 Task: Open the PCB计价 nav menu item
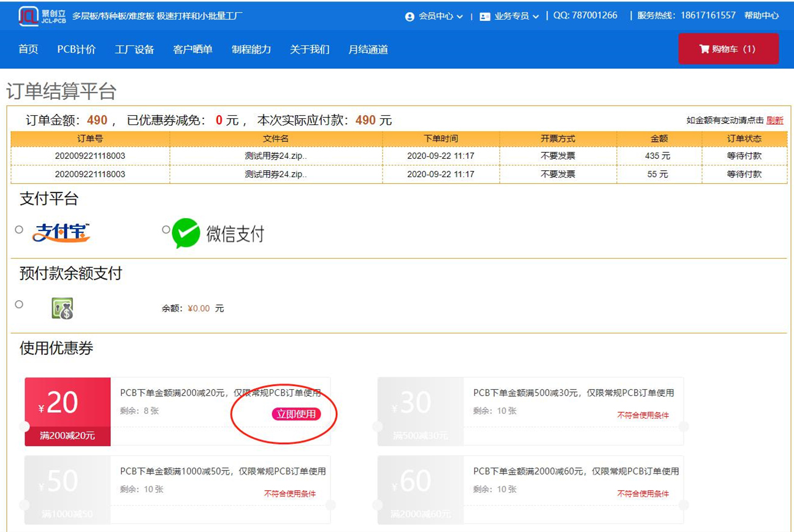tap(77, 50)
